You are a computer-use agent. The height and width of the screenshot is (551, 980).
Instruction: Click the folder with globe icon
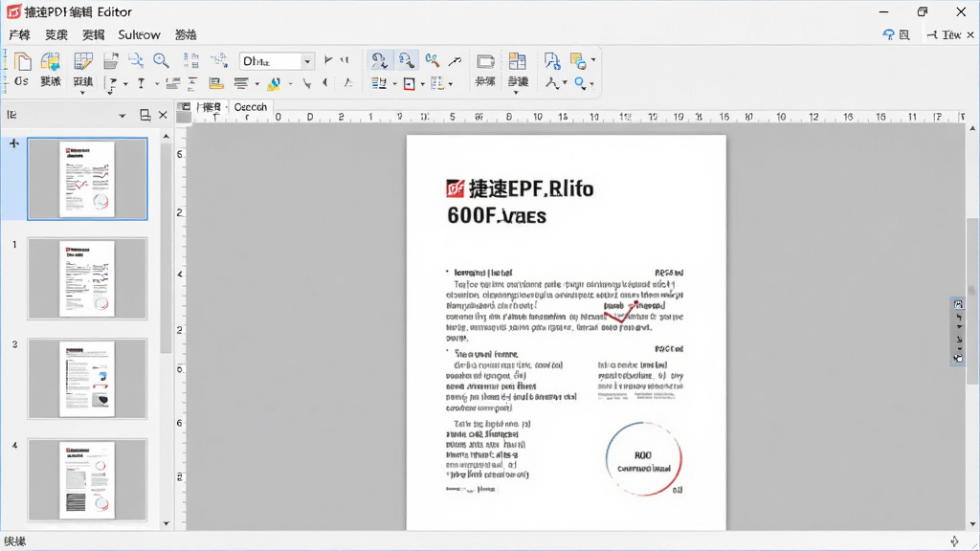[x=50, y=61]
